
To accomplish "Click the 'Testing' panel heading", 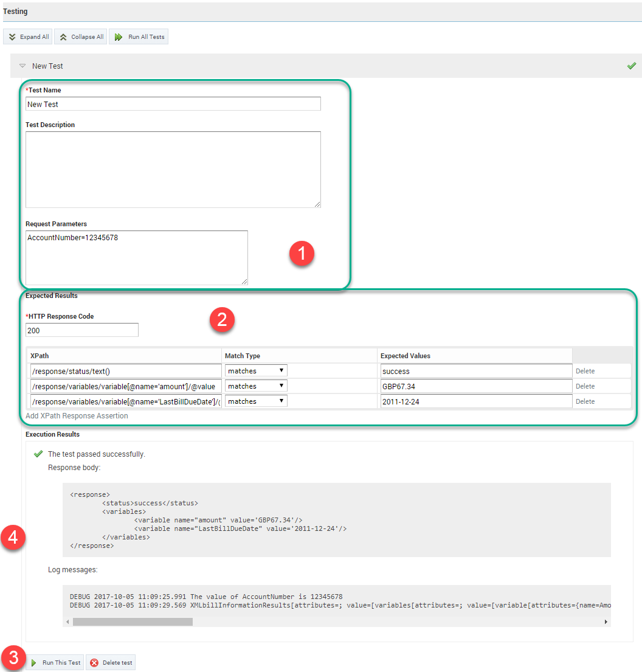I will pos(15,11).
